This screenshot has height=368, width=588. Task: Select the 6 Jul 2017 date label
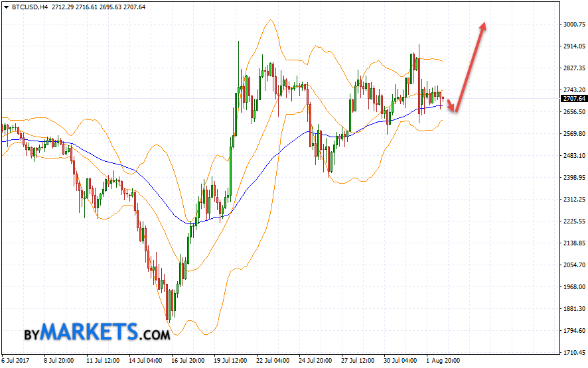[15, 361]
